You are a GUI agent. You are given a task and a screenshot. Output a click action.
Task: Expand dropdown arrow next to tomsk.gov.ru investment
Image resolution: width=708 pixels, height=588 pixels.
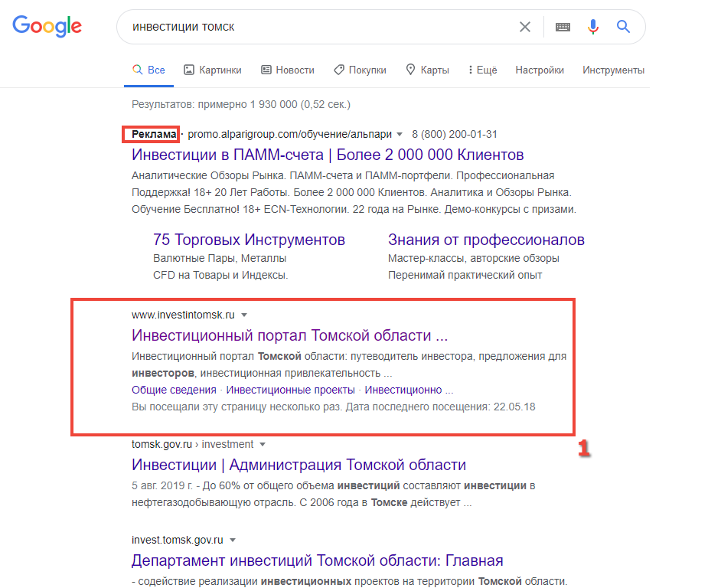[x=263, y=444]
